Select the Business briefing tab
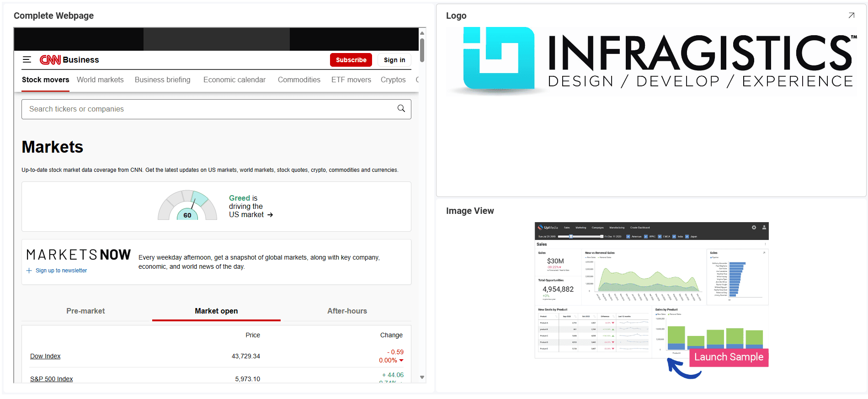Image resolution: width=868 pixels, height=399 pixels. pos(163,80)
